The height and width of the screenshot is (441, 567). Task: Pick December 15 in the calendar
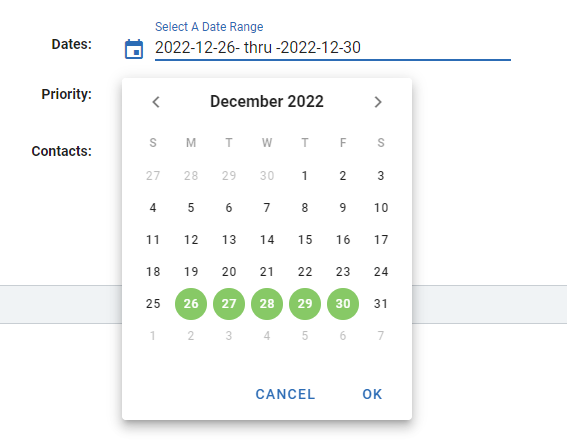(305, 240)
